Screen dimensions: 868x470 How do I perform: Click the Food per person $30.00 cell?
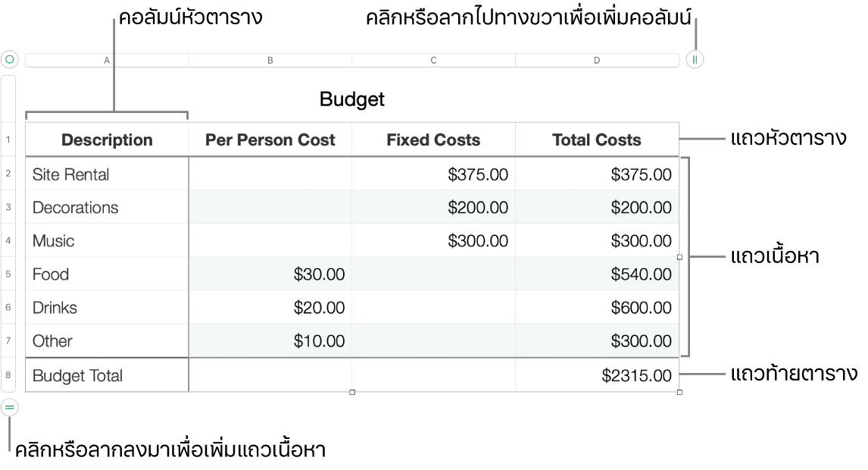coord(270,274)
